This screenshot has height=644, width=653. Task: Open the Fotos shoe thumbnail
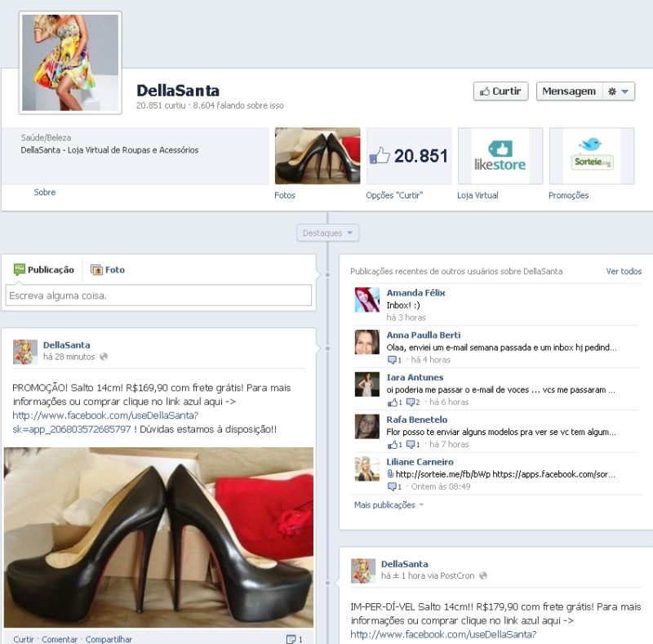[x=317, y=156]
